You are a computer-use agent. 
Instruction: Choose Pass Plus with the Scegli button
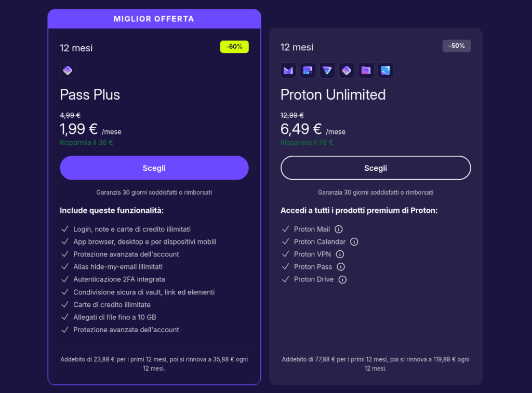pyautogui.click(x=154, y=168)
